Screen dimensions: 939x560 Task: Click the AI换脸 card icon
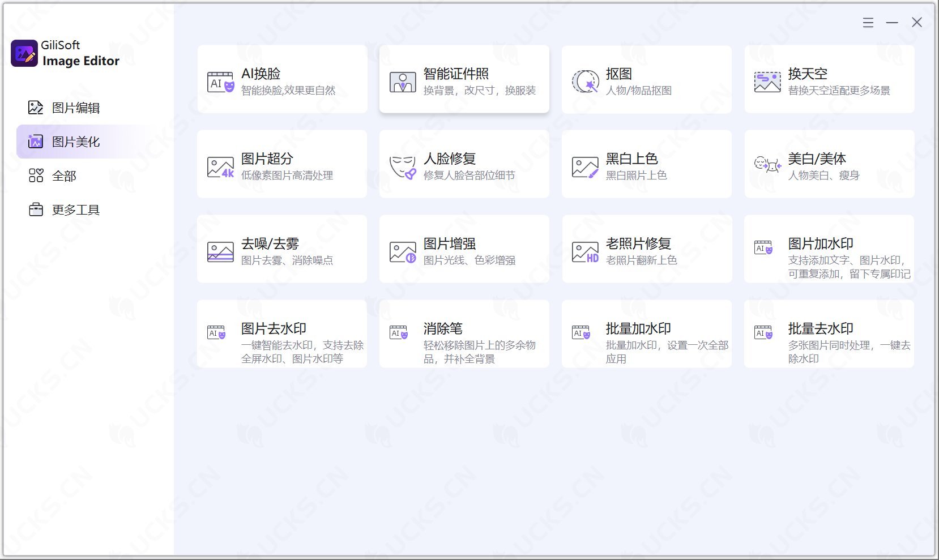pyautogui.click(x=220, y=82)
